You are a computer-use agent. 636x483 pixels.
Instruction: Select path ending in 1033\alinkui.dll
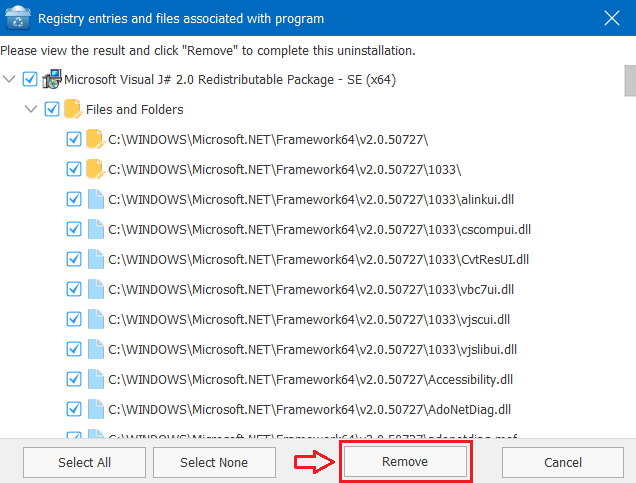pos(311,200)
